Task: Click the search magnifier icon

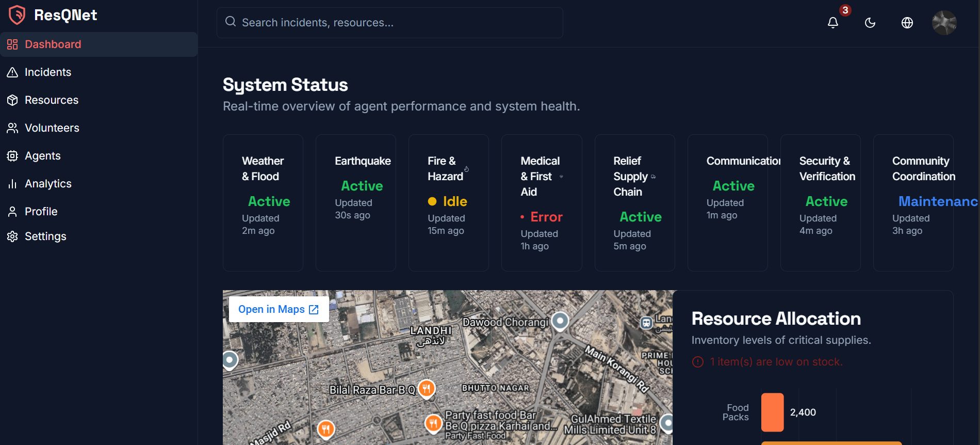Action: pyautogui.click(x=231, y=22)
